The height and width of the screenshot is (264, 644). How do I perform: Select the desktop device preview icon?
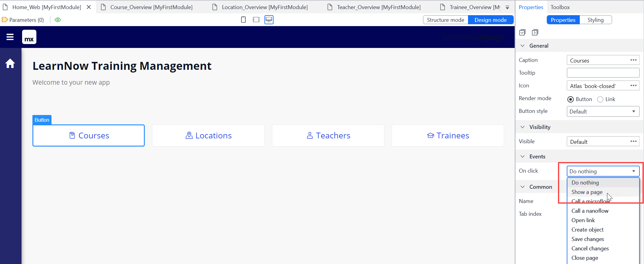[x=269, y=20]
